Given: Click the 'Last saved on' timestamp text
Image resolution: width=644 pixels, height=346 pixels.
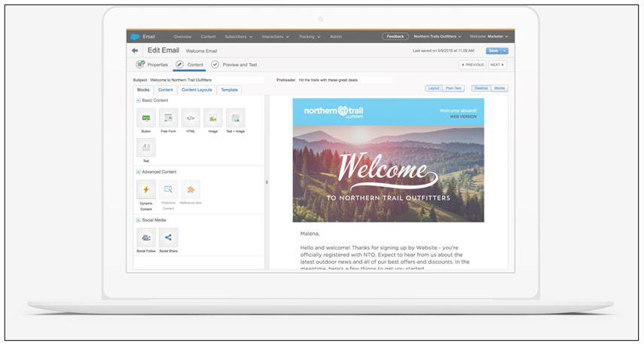Looking at the screenshot, I should [x=443, y=51].
